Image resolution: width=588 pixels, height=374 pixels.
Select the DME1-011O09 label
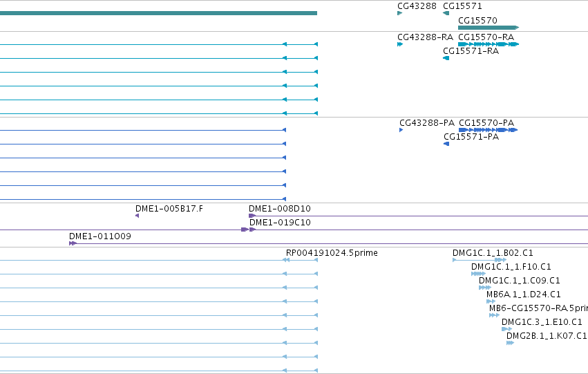(99, 236)
